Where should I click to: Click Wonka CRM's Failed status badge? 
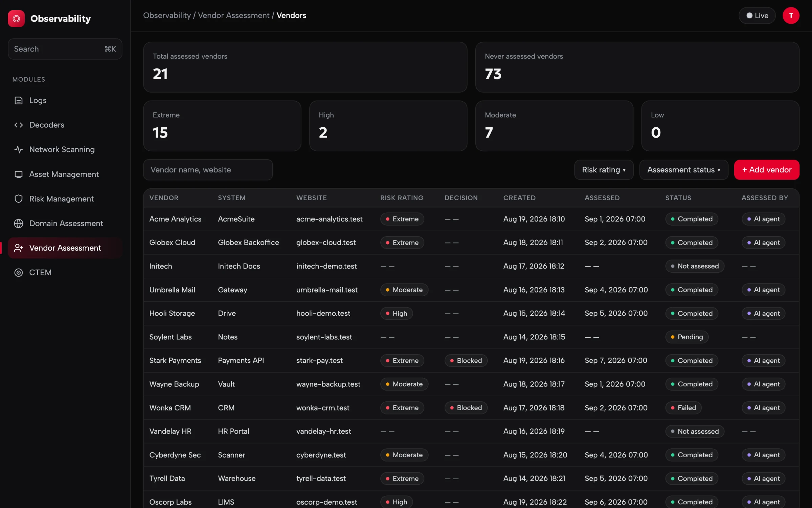(x=683, y=408)
